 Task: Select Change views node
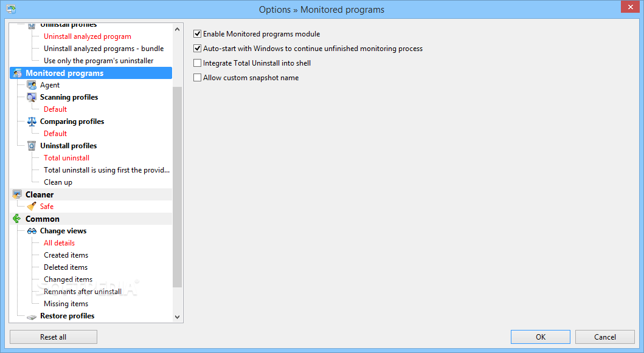tap(63, 231)
